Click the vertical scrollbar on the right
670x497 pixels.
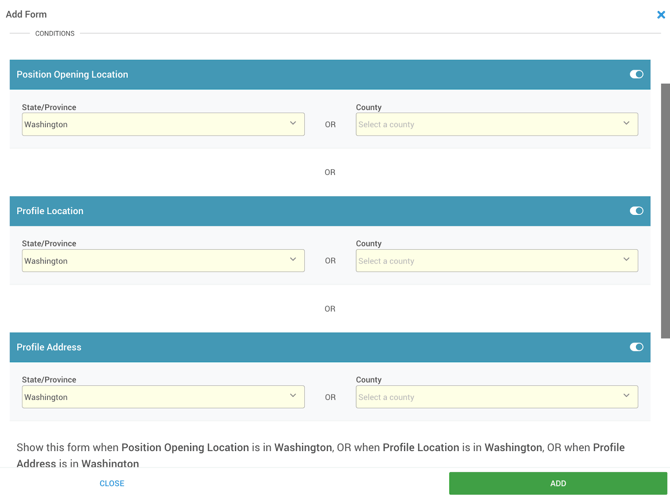point(665,210)
